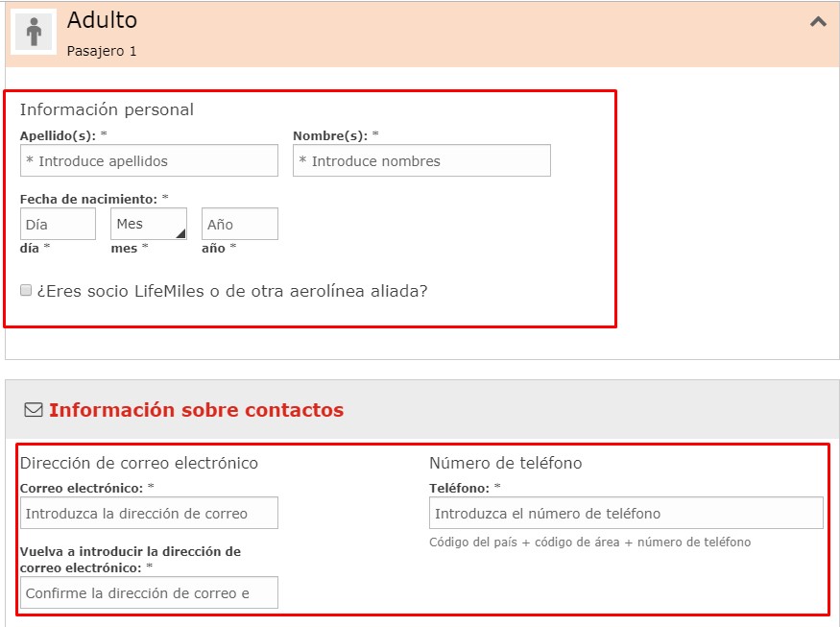Click the Dirección de correo electrónico heading
840x627 pixels.
(139, 463)
